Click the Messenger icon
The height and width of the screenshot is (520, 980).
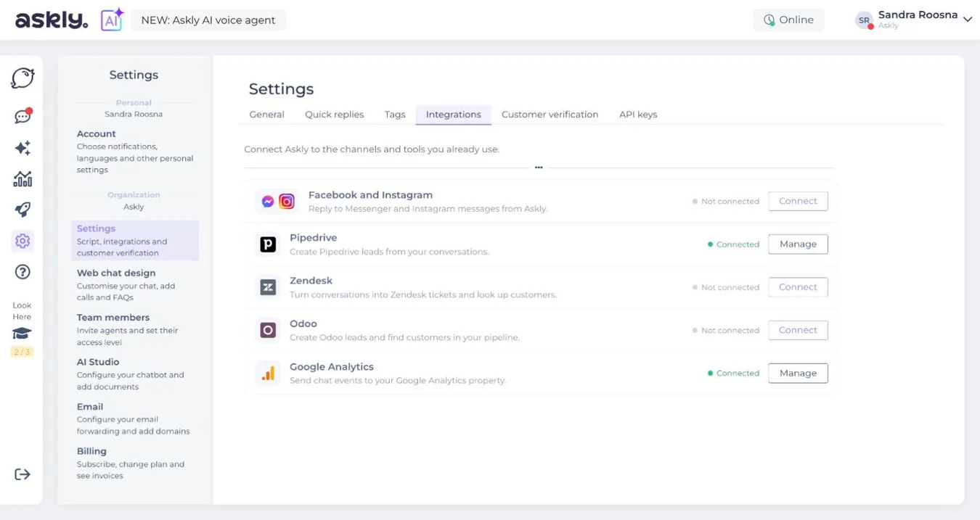pyautogui.click(x=268, y=202)
